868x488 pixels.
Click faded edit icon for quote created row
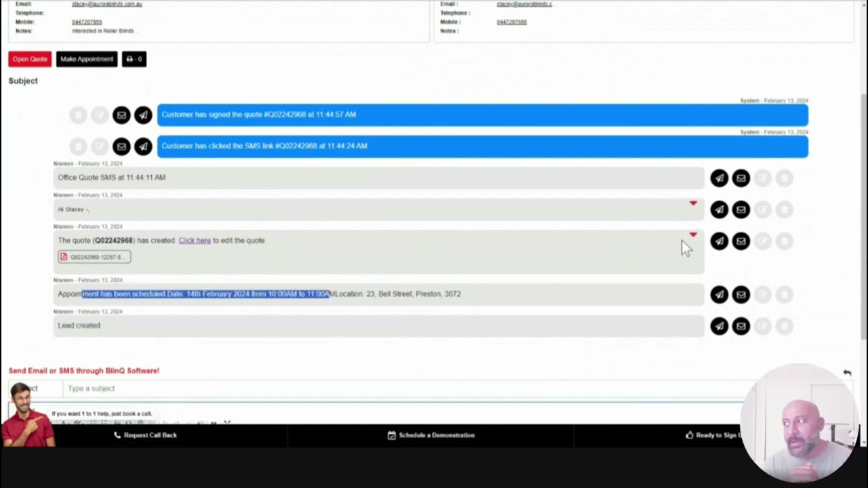pos(763,241)
